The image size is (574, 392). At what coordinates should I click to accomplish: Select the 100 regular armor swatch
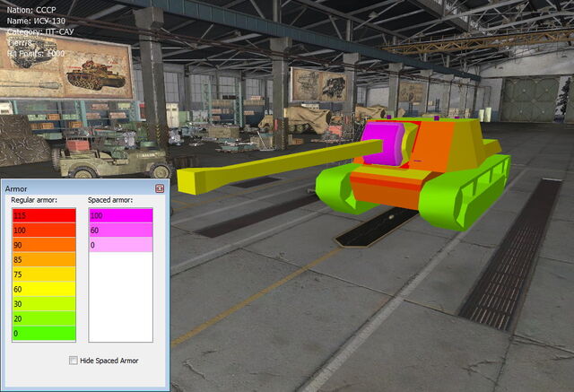pyautogui.click(x=44, y=231)
